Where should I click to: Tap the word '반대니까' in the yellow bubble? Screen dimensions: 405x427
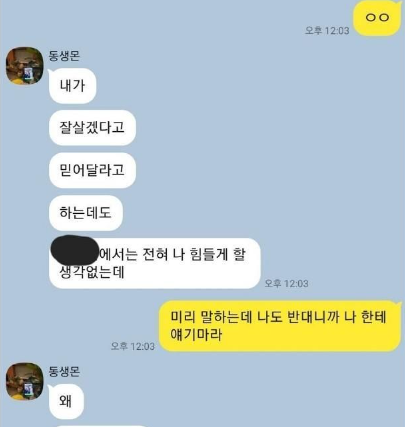313,317
